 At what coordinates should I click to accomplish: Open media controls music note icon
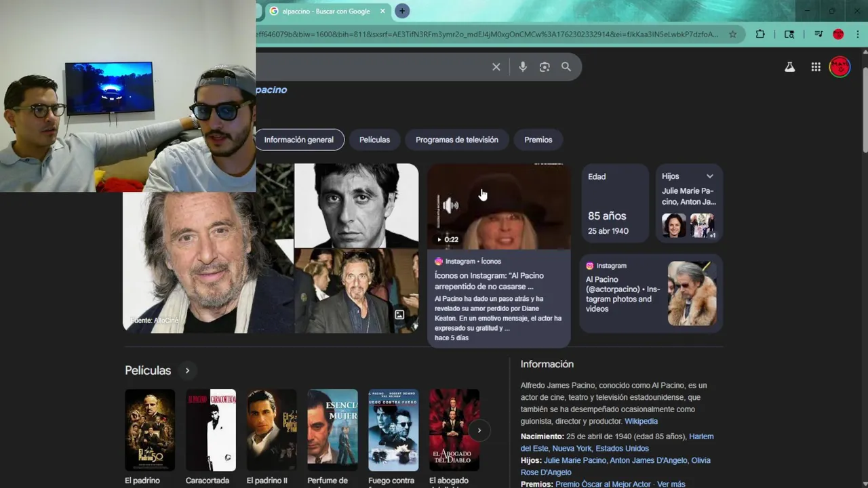pos(818,34)
